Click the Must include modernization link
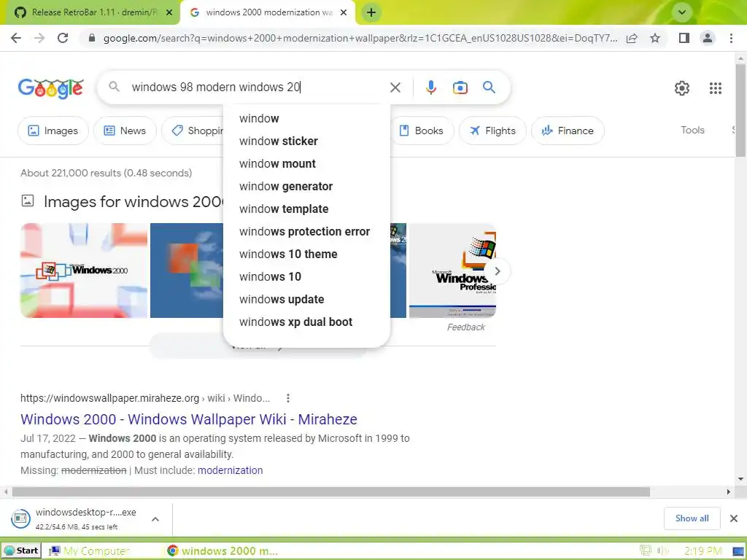This screenshot has height=560, width=747. [230, 470]
